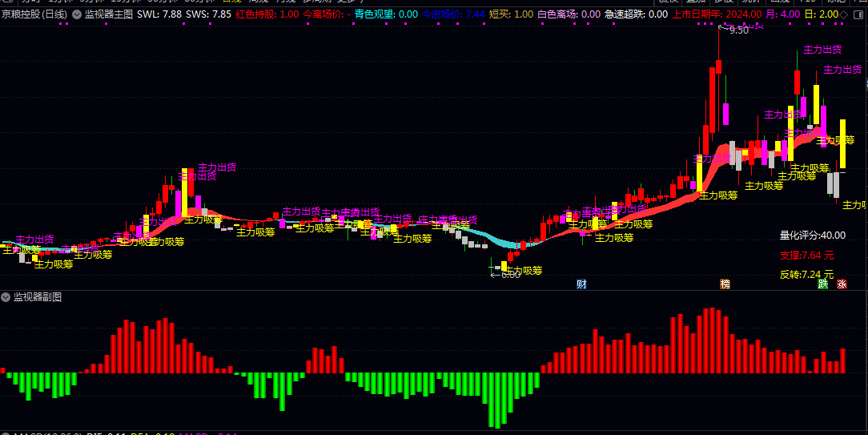Click the 日: 2.00 readout
Viewport: 868px width, 435px height.
pyautogui.click(x=821, y=14)
